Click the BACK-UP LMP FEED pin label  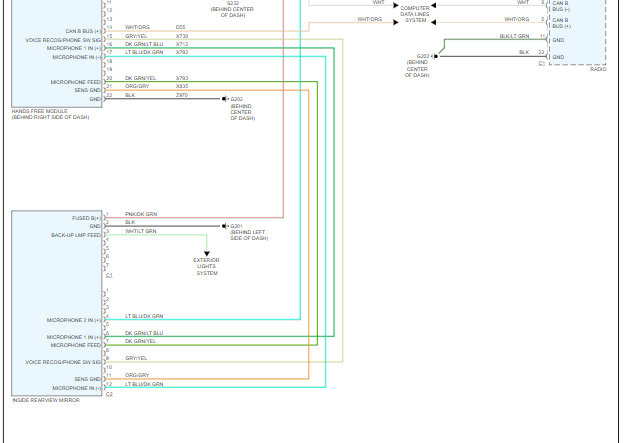pyautogui.click(x=76, y=235)
